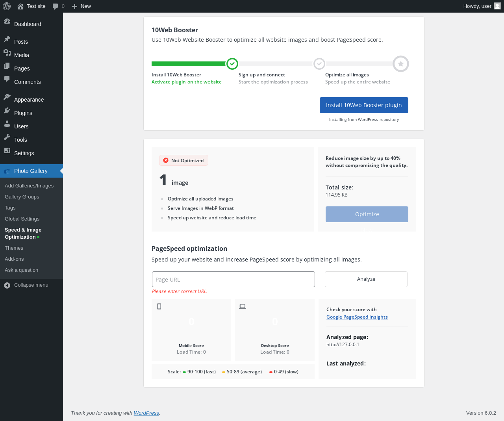
Task: Click the Comments sidebar bubble icon
Action: (7, 79)
